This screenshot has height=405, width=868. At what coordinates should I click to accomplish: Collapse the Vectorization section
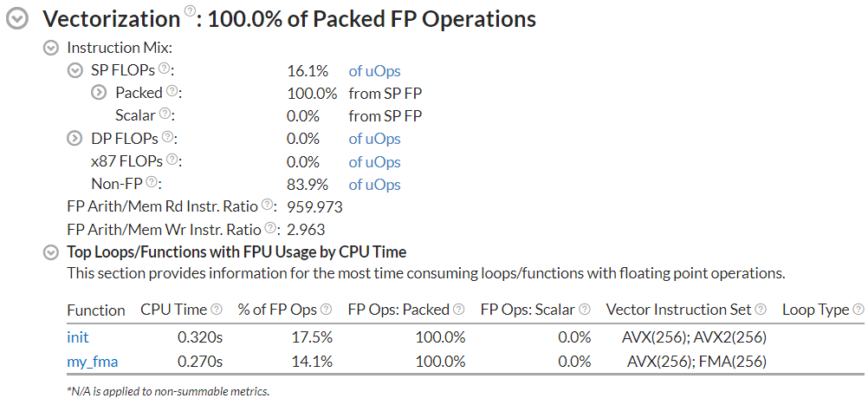tap(17, 19)
